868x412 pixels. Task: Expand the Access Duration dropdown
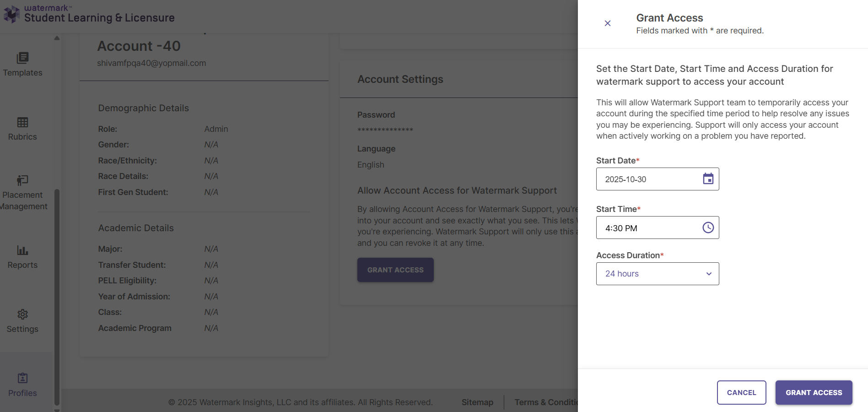(658, 274)
